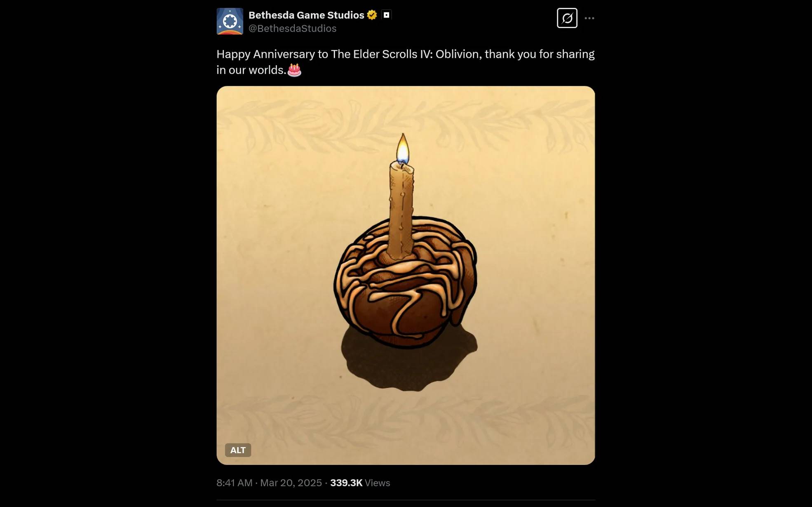Click the candle flame in the image
The image size is (812, 507).
[403, 149]
